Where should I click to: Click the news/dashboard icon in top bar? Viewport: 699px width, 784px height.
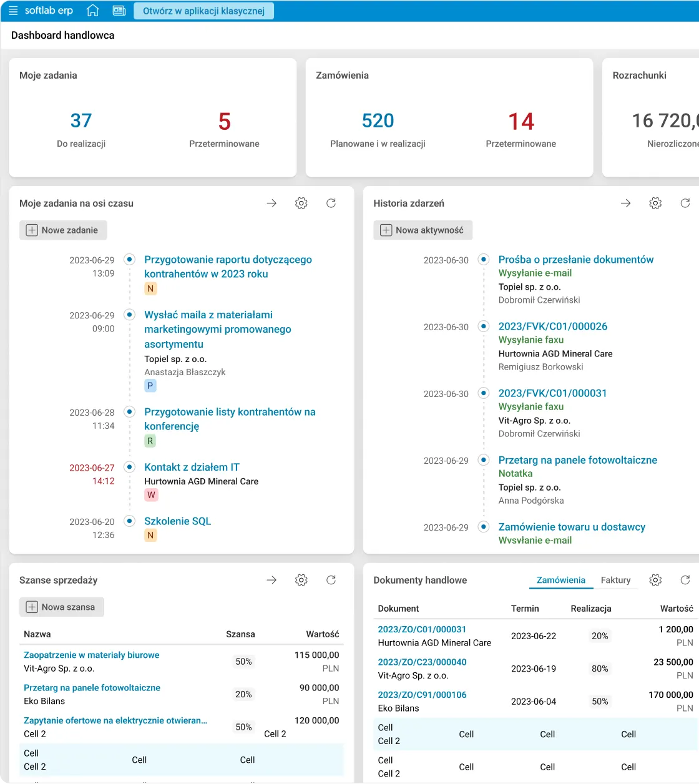click(119, 11)
